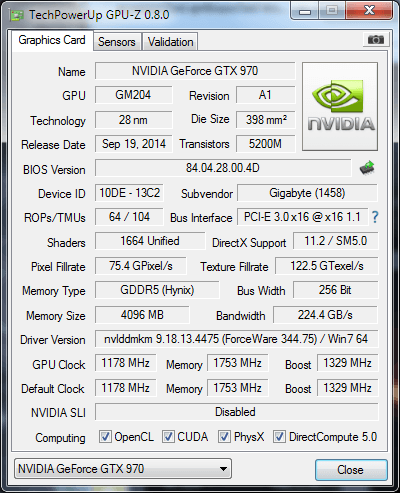Click the Device ID field 10DE - 13C2

[129, 193]
